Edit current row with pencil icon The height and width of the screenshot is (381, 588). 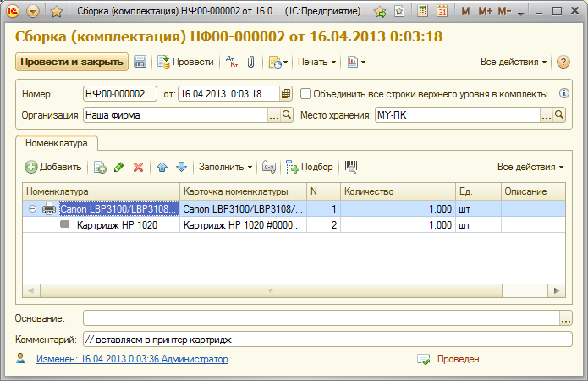(119, 167)
